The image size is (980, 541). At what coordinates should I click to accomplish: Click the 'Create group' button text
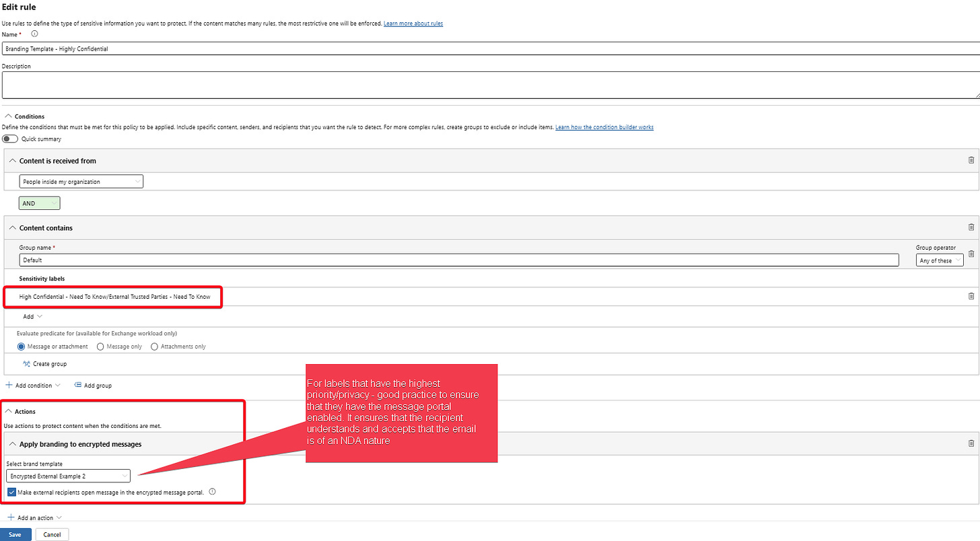pyautogui.click(x=50, y=364)
